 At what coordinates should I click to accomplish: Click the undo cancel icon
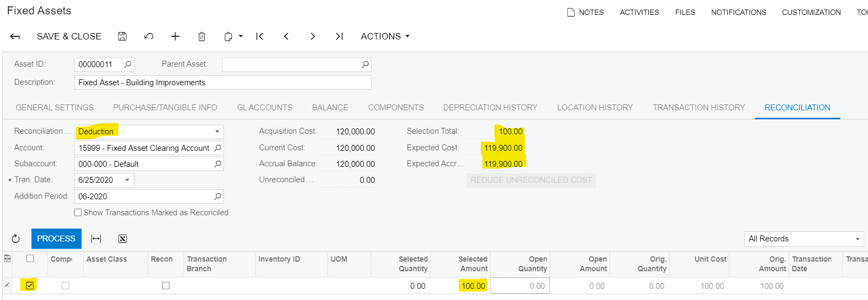click(149, 36)
